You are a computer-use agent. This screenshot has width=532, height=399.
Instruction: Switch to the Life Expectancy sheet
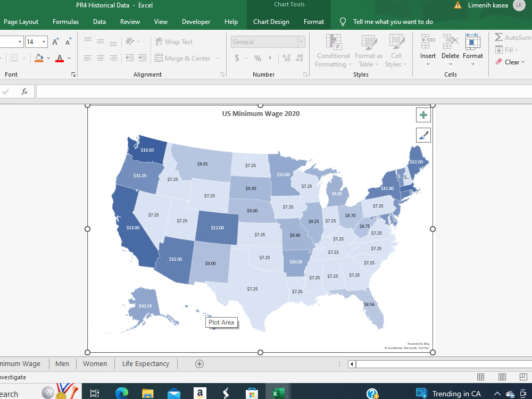(x=146, y=364)
